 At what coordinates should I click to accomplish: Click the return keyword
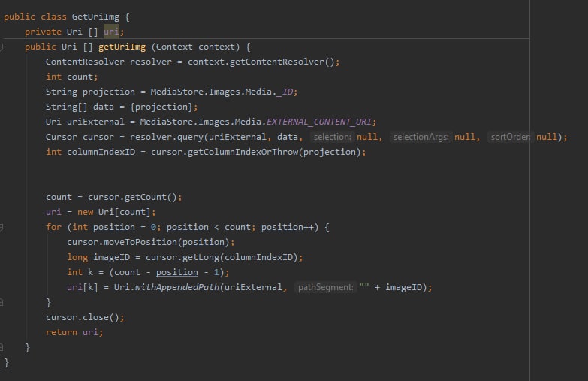[62, 332]
